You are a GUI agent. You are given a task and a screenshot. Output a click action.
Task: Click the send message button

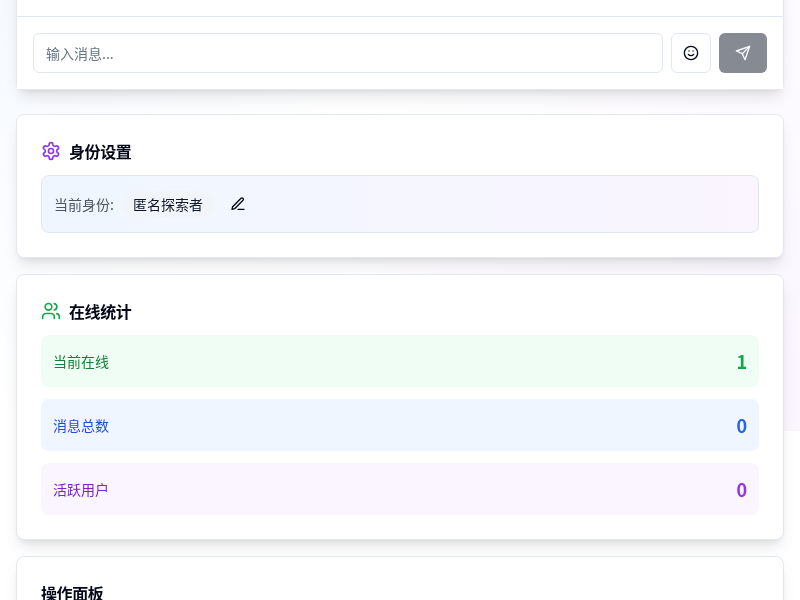743,53
